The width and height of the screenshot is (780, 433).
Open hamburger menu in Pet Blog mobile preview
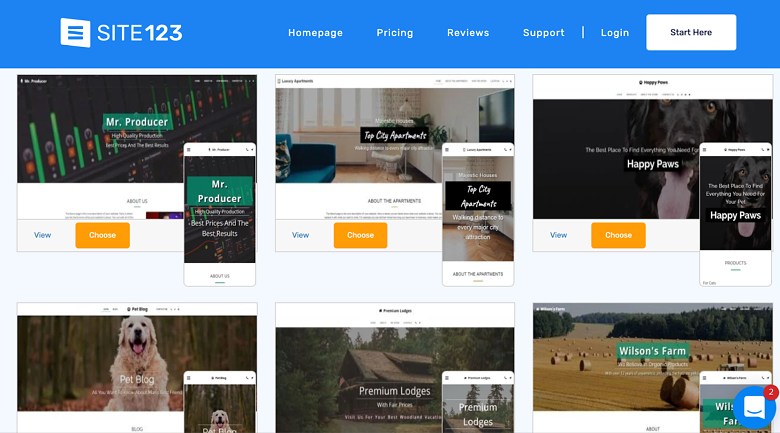189,378
